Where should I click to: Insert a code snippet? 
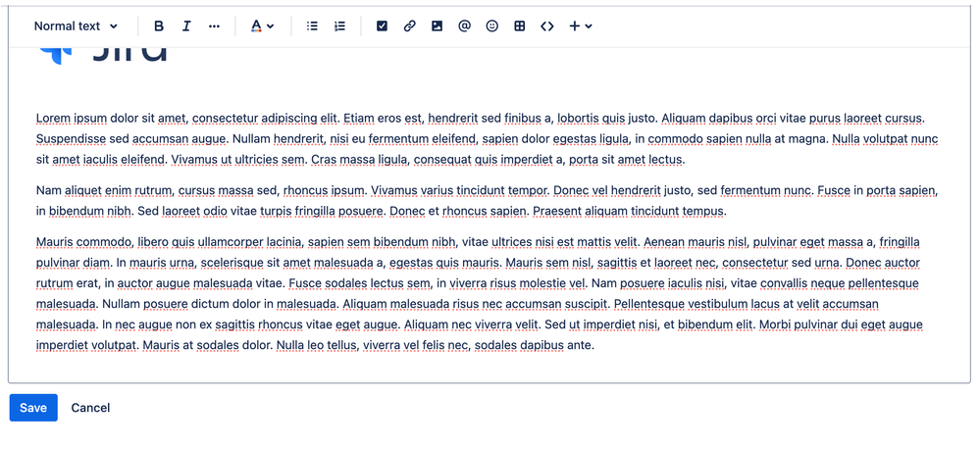(x=546, y=26)
